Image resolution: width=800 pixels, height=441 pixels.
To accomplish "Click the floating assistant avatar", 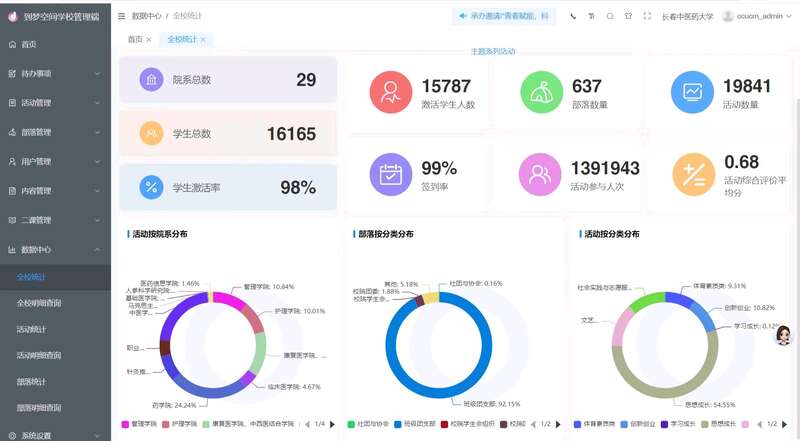I will [783, 335].
